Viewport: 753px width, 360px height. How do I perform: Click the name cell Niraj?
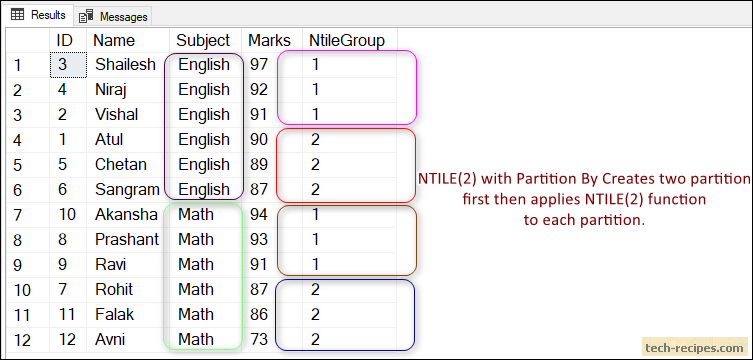(x=128, y=90)
